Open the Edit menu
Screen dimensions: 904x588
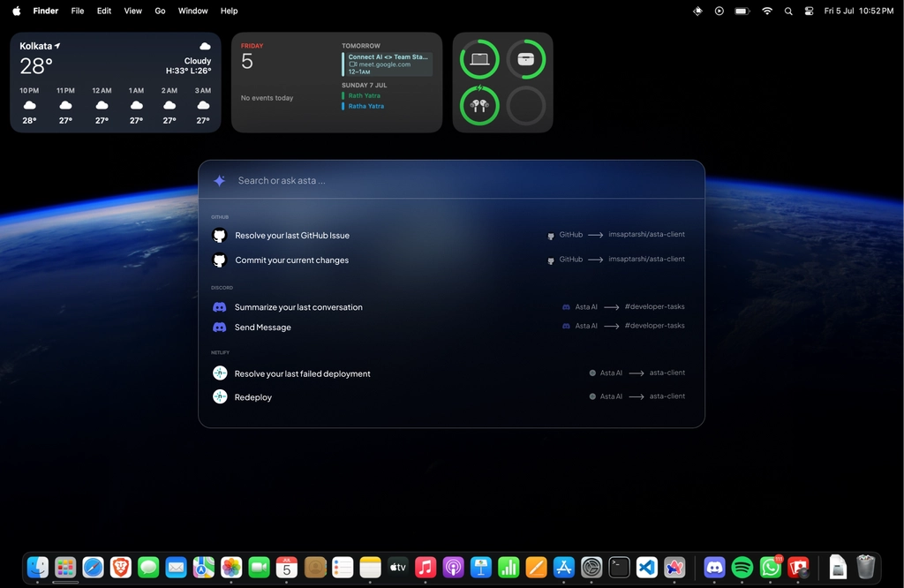[104, 11]
